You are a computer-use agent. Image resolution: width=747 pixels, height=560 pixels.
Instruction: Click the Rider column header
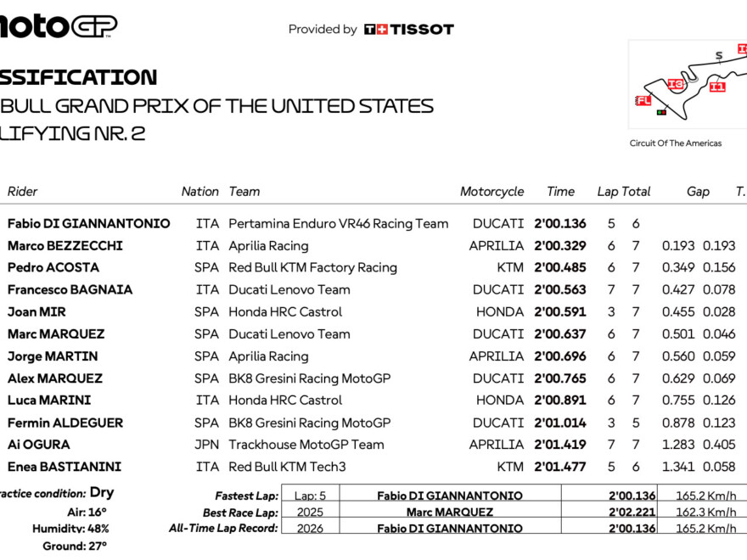coord(23,192)
